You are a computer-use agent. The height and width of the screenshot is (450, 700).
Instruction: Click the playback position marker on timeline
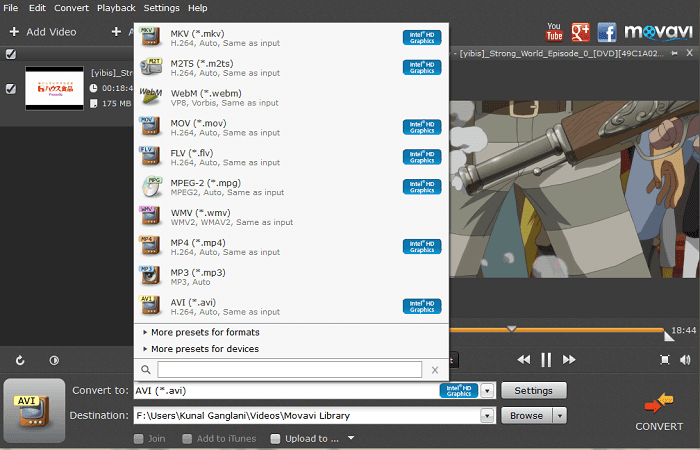[512, 329]
